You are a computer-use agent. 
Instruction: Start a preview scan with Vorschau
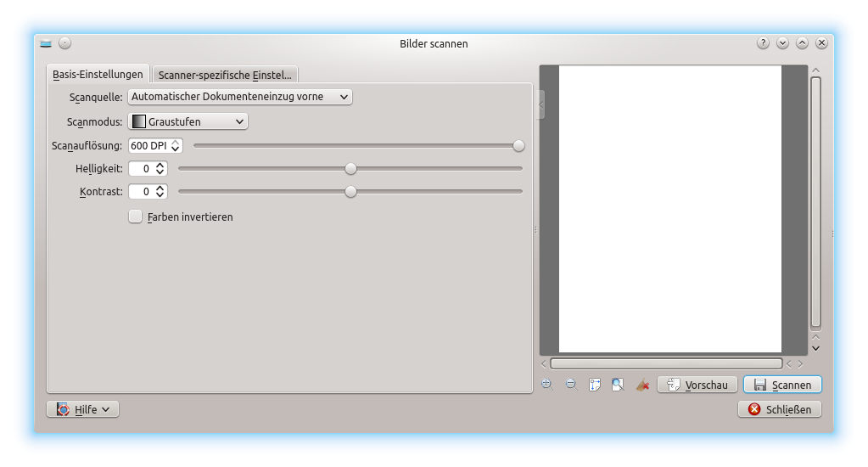[x=697, y=385]
